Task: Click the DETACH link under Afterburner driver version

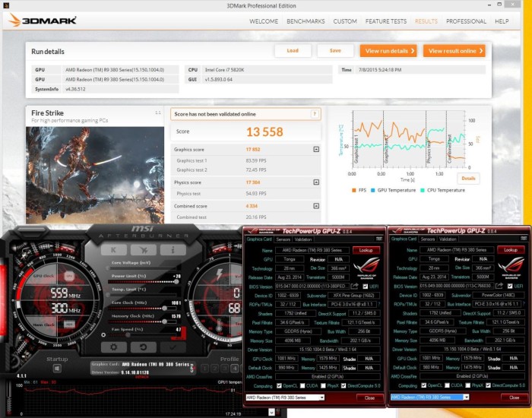Action: point(141,377)
